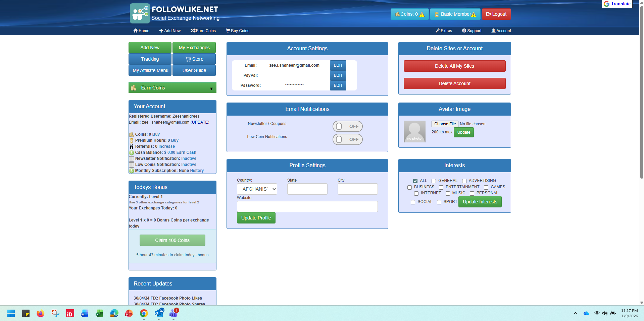Check the BUSINESS interest checkbox
644x321 pixels.
pos(409,187)
